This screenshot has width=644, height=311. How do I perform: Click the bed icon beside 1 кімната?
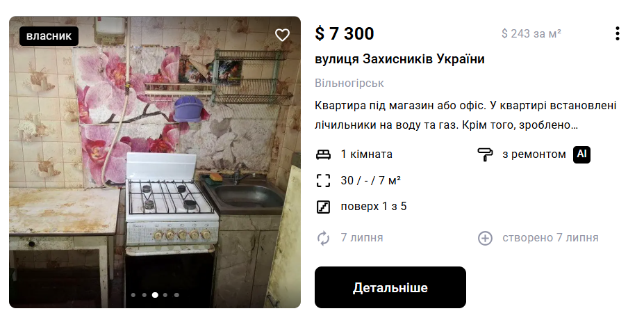pos(323,154)
